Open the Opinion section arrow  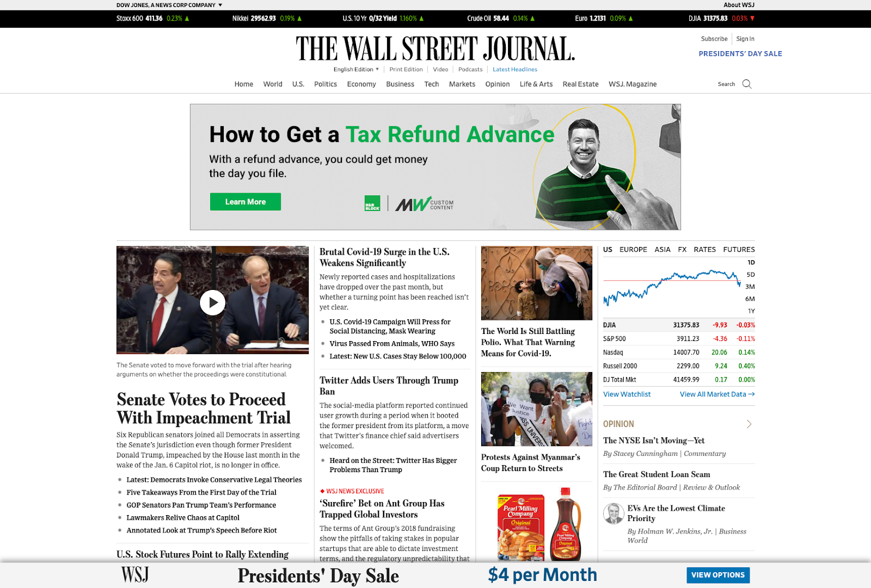click(x=749, y=424)
